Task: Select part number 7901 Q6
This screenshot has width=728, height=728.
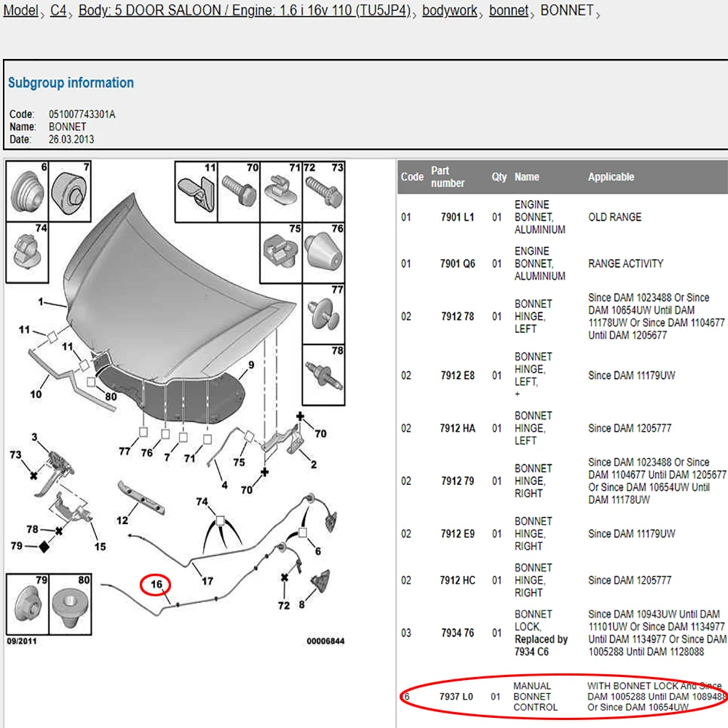Action: point(457,264)
